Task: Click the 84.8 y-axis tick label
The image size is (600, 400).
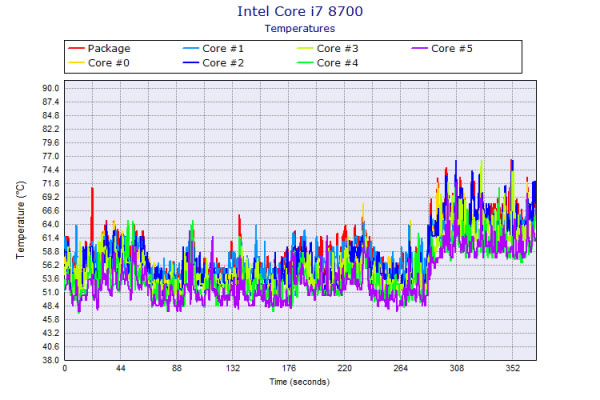Action: tap(51, 116)
